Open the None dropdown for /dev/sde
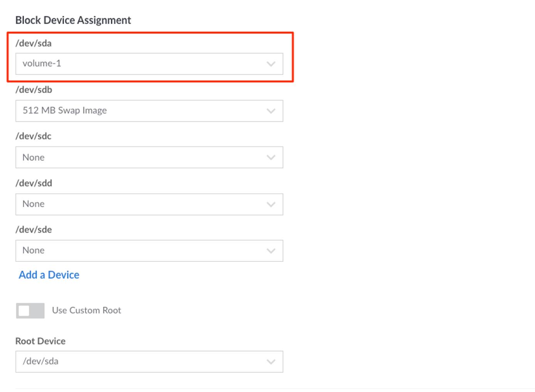The height and width of the screenshot is (392, 535). [149, 250]
